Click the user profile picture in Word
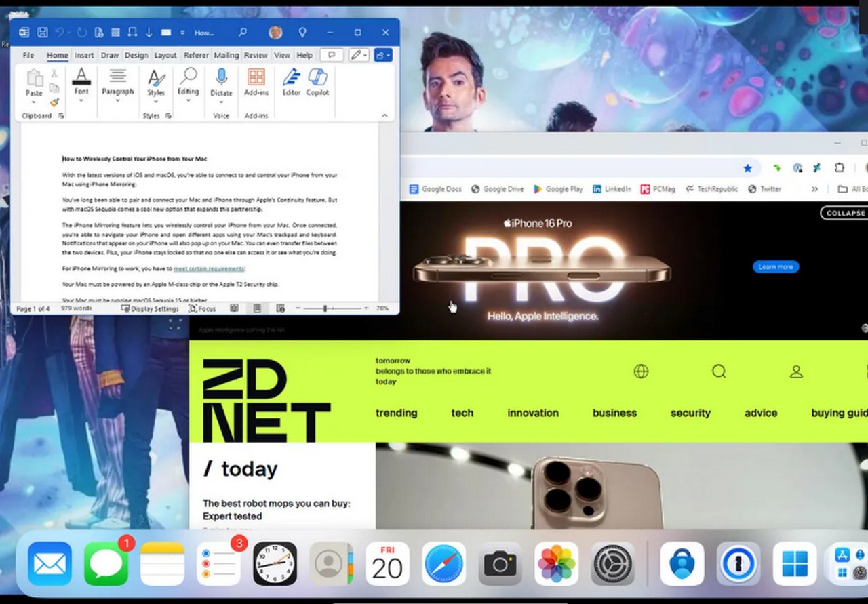 [275, 33]
